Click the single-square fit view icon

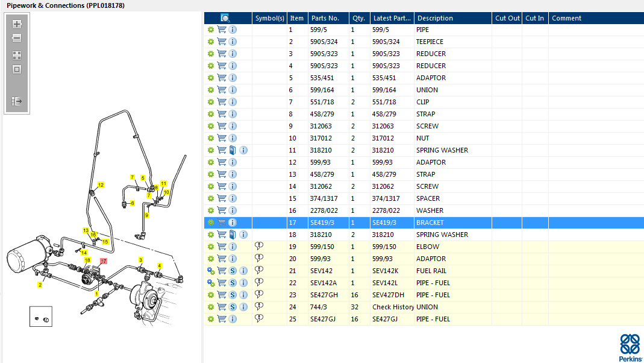click(x=17, y=69)
